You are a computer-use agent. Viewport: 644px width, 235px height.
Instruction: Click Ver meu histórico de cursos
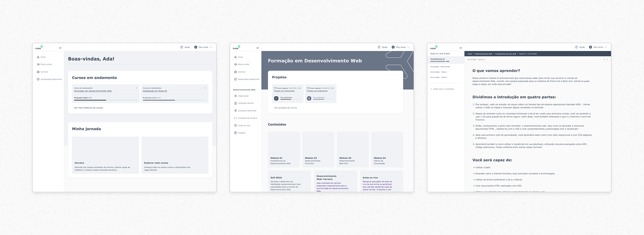click(89, 108)
